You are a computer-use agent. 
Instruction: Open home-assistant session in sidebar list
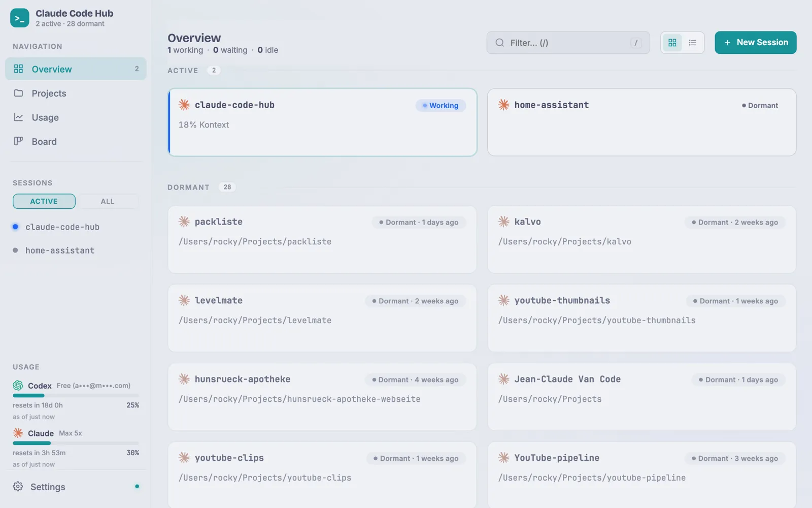click(76, 250)
